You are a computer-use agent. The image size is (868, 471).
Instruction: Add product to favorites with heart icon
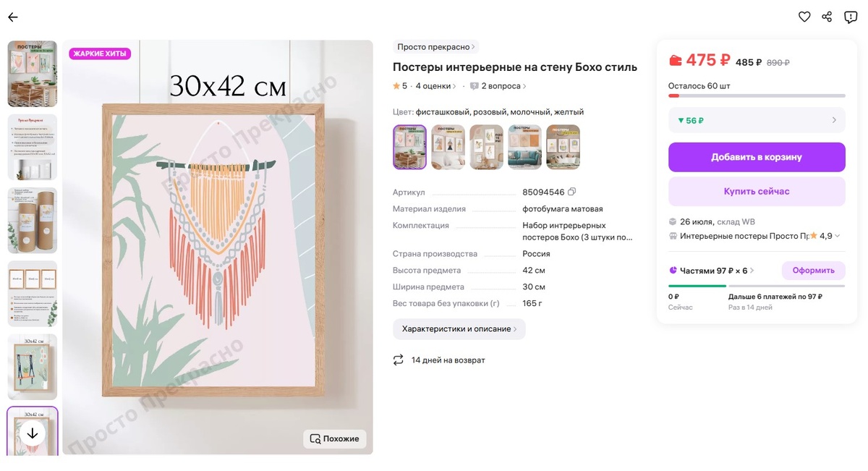pyautogui.click(x=804, y=17)
